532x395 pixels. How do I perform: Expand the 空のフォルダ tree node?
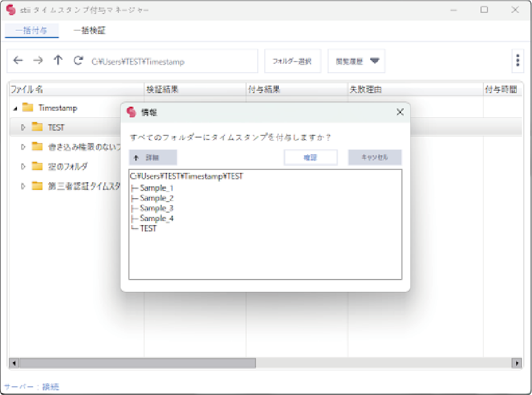tap(23, 166)
